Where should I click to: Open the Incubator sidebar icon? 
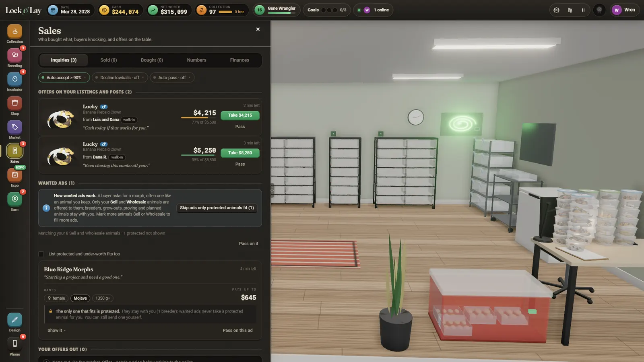coord(14,79)
